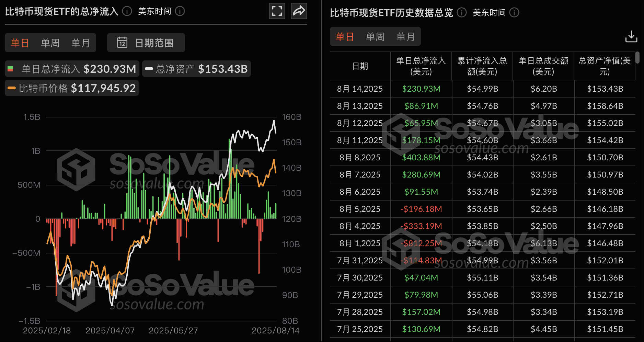The image size is (644, 342).
Task: Open fullscreen view of the chart
Action: point(277,11)
